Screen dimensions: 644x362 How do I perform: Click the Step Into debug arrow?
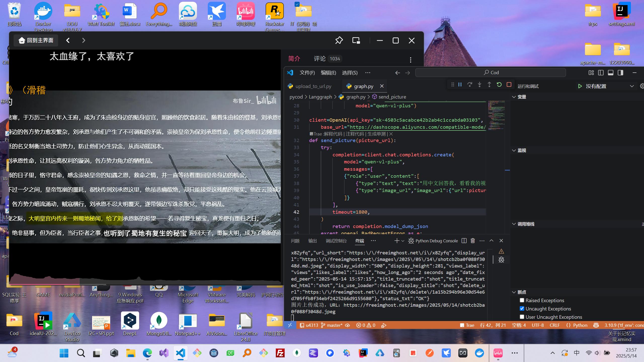pos(479,85)
